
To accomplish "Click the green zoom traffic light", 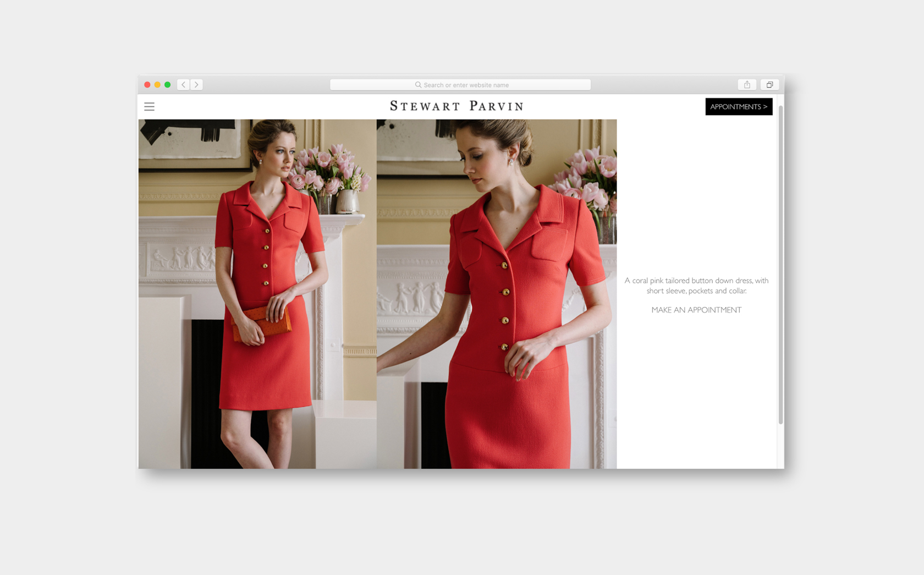I will [168, 84].
